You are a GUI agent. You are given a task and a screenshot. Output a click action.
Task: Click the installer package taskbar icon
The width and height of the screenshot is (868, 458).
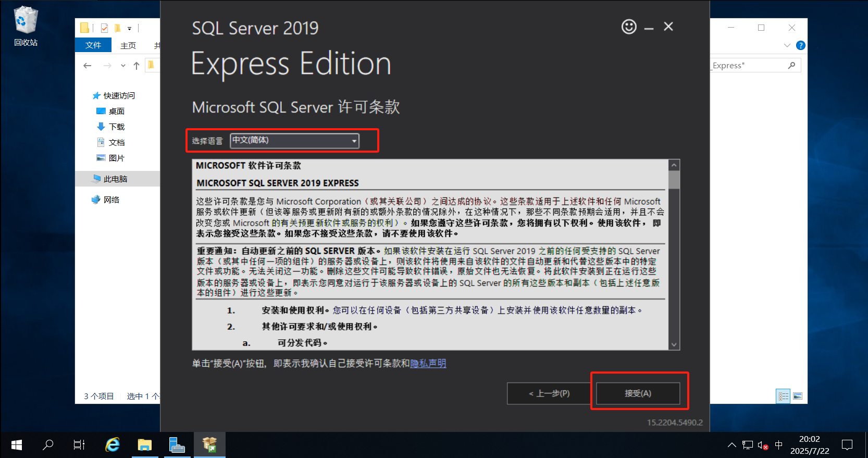210,445
